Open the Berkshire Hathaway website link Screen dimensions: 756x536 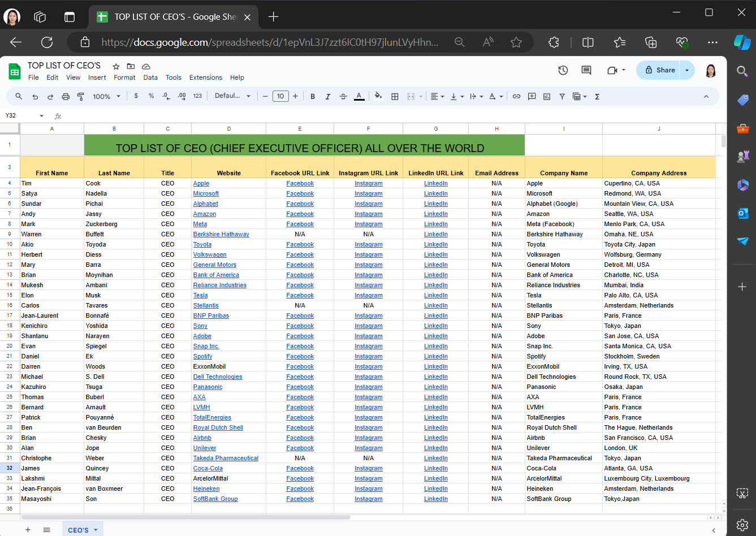[x=221, y=234]
